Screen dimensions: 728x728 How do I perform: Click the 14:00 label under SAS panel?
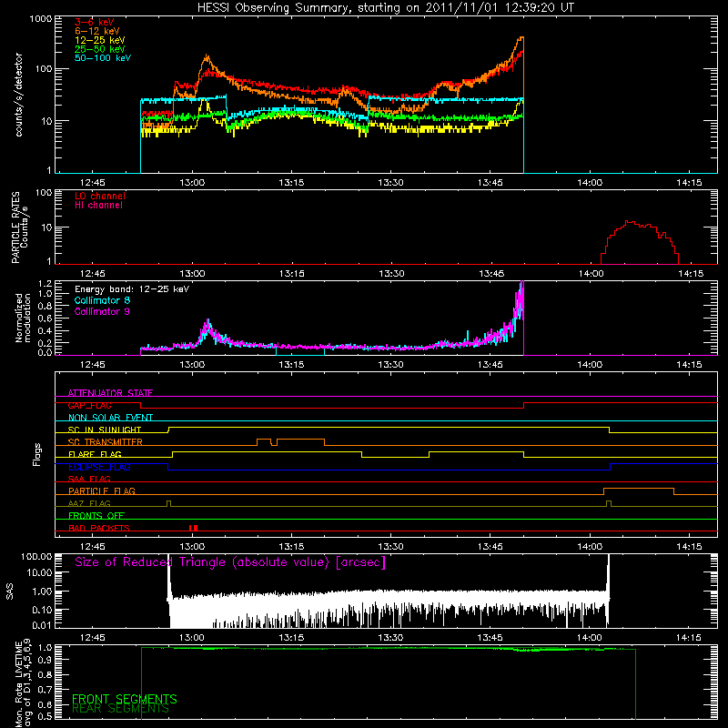pos(589,637)
